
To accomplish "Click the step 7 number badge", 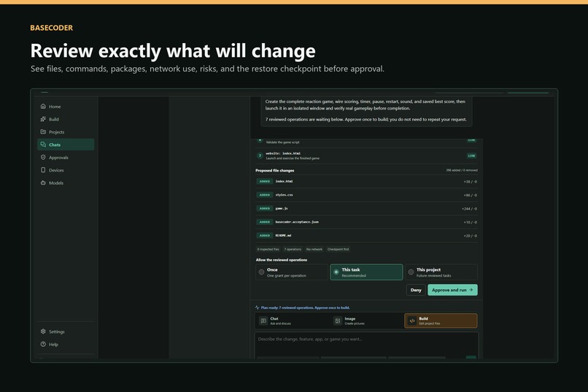I will pos(260,155).
